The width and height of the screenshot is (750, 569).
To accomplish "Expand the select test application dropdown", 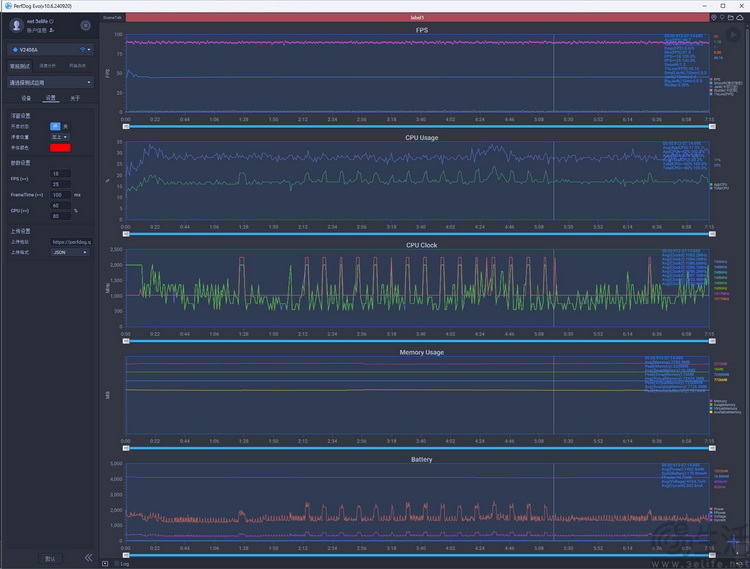I will (50, 83).
